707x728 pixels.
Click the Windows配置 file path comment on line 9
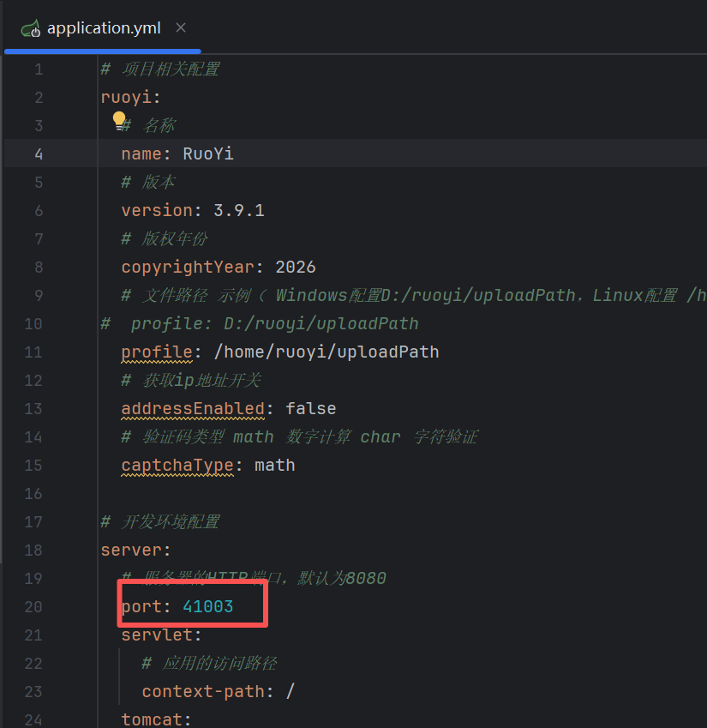pos(414,296)
